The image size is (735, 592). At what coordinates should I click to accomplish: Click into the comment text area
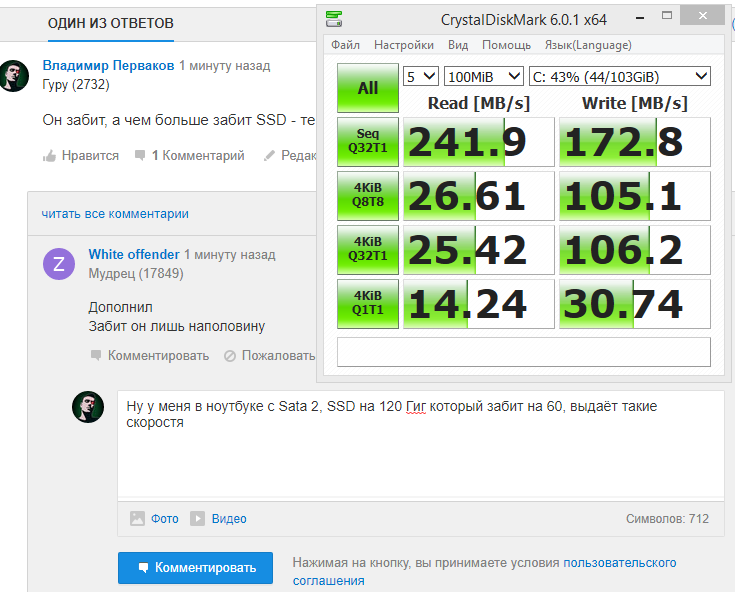420,444
